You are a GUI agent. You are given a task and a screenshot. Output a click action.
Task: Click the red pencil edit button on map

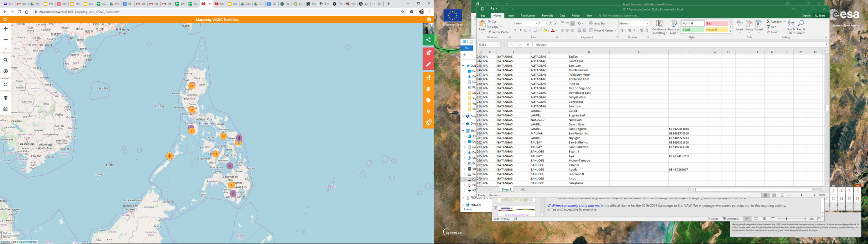coord(428,64)
